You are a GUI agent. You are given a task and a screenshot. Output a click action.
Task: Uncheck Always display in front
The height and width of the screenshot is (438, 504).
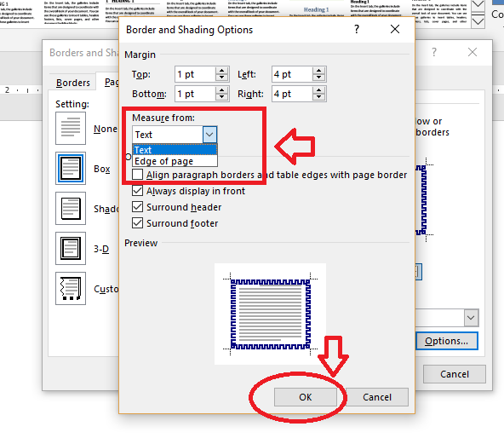(138, 191)
